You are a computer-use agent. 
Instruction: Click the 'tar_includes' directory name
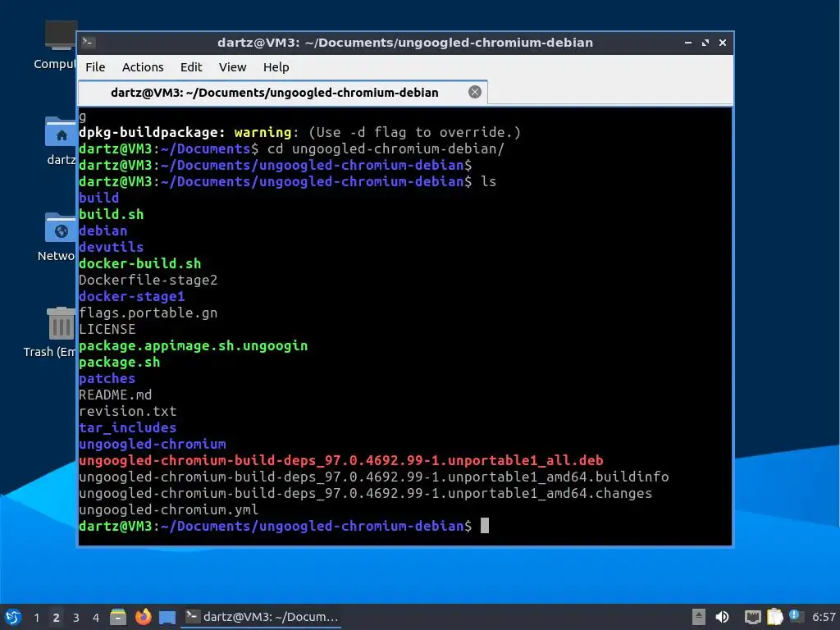click(127, 427)
